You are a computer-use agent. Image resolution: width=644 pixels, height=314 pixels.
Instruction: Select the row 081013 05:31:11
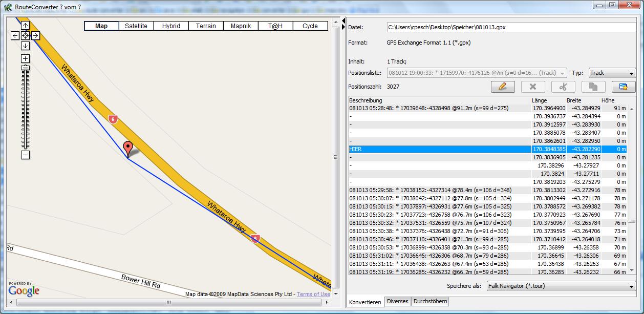pos(488,264)
